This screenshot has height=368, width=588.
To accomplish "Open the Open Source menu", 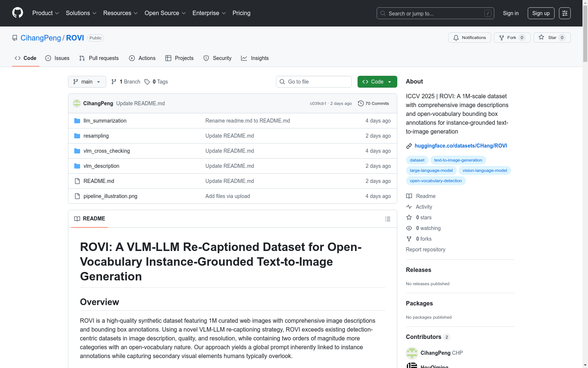I will click(x=165, y=13).
